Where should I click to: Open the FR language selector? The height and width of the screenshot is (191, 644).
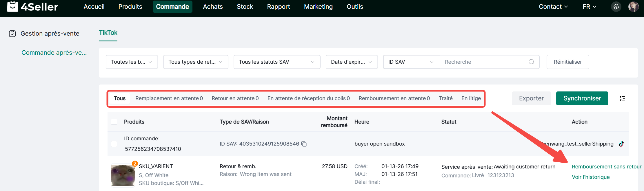(589, 7)
